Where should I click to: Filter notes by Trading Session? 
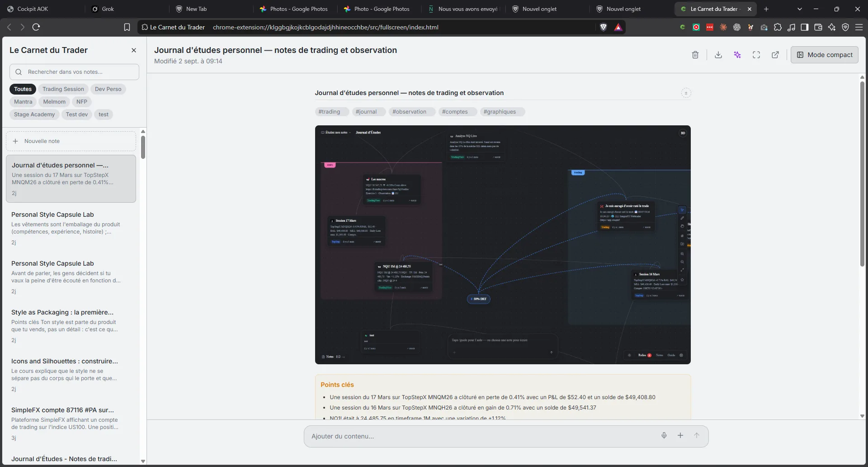click(x=63, y=89)
